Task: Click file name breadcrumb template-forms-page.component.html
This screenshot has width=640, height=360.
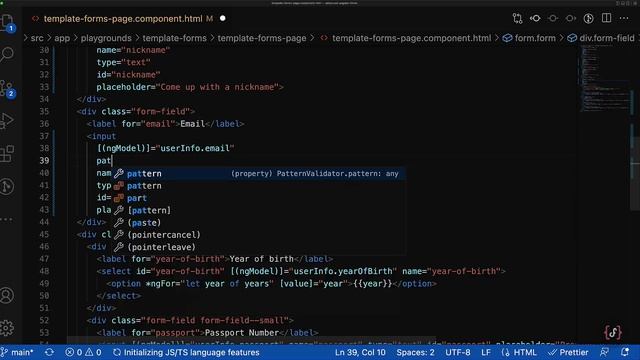Action: coord(411,38)
